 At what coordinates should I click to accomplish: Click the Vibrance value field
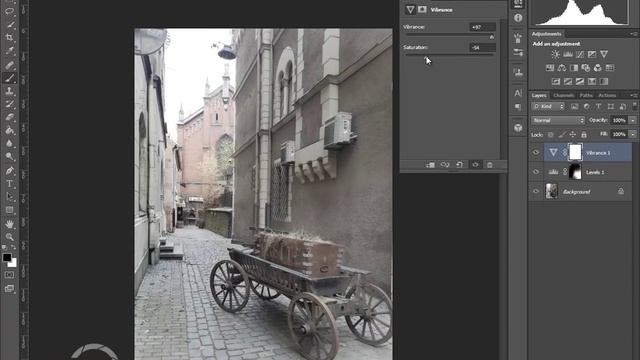(x=482, y=27)
